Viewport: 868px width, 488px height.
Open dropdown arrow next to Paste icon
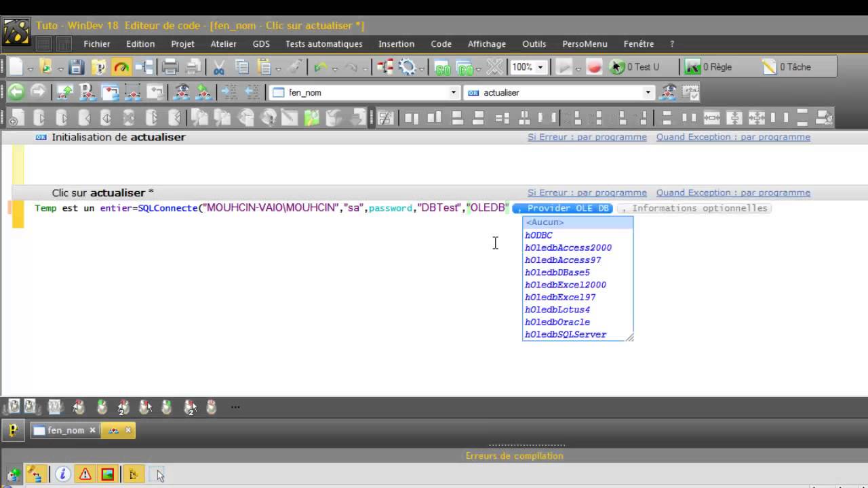click(278, 68)
